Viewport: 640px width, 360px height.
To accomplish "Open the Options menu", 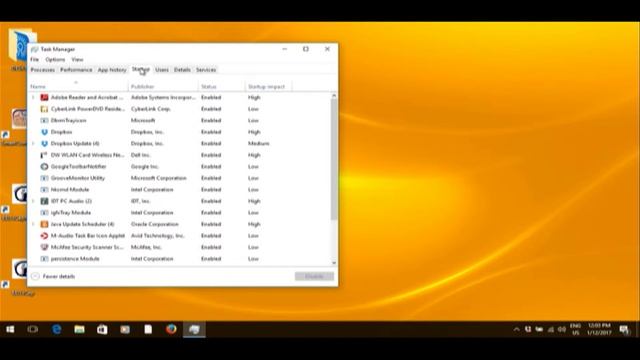I will pos(55,60).
